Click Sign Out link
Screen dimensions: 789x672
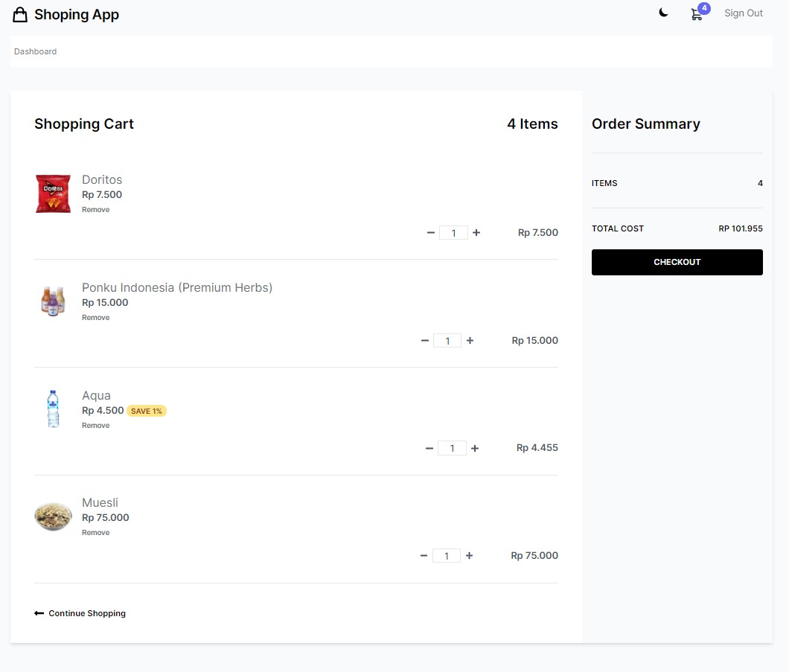pos(743,13)
